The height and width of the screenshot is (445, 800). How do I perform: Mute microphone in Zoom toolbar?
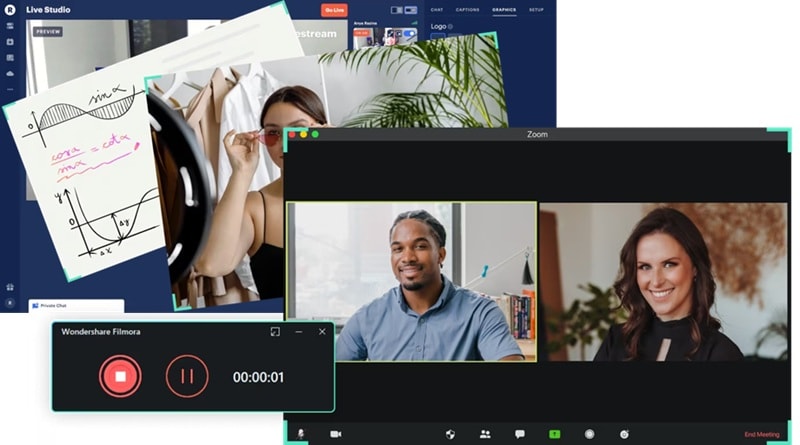point(301,434)
